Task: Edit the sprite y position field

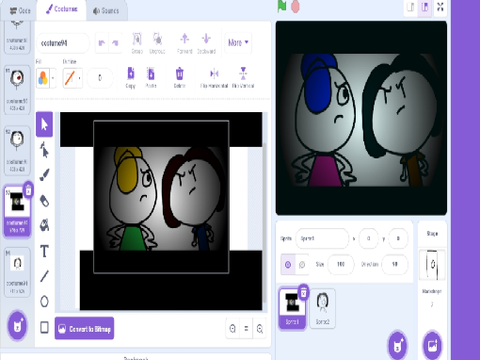Action: 398,238
